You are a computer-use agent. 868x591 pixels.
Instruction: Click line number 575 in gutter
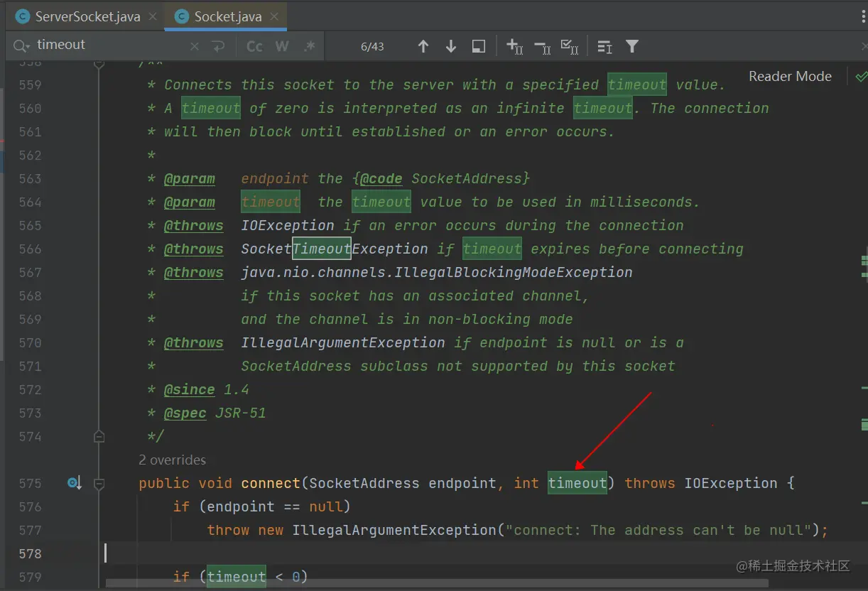click(30, 483)
